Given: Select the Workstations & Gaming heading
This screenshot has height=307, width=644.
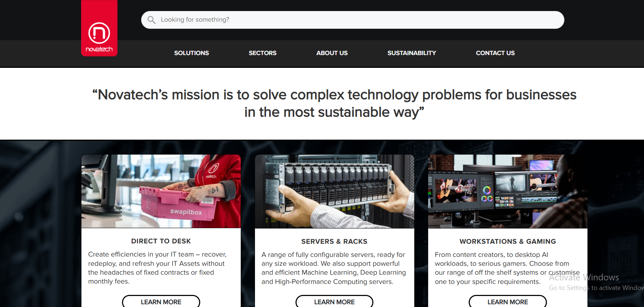Looking at the screenshot, I should pyautogui.click(x=507, y=242).
